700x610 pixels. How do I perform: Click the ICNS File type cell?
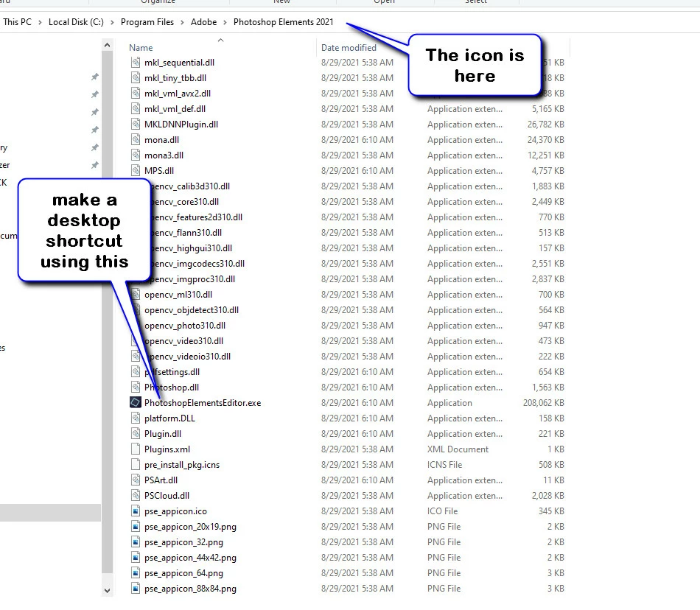click(x=444, y=465)
